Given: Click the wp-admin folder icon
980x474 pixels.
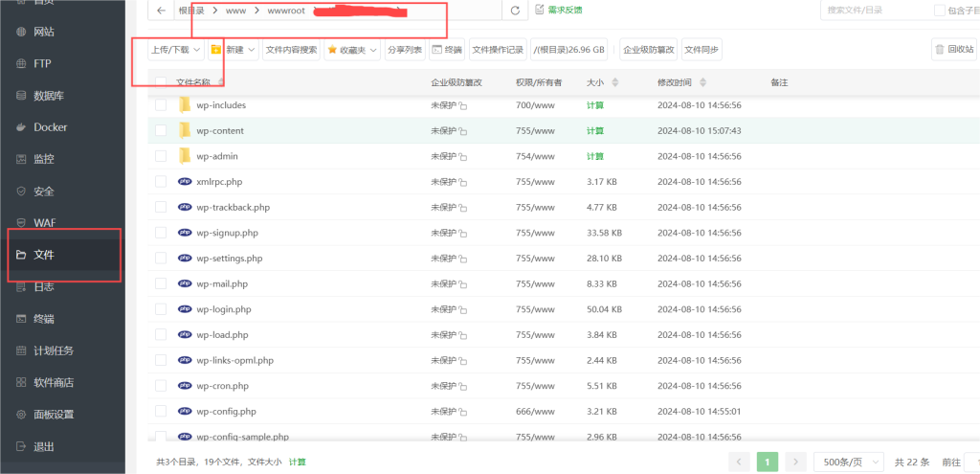Looking at the screenshot, I should coord(185,156).
